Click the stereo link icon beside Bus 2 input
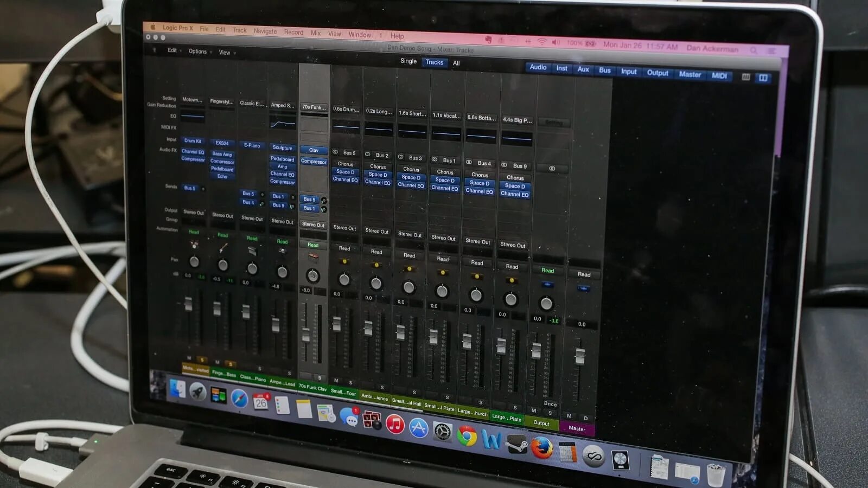 click(x=367, y=155)
